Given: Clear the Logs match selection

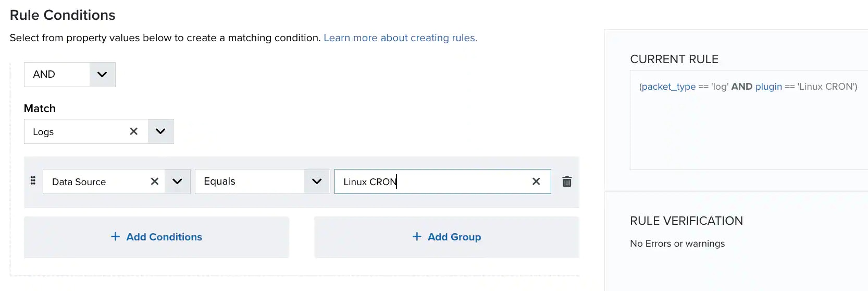Looking at the screenshot, I should (134, 131).
